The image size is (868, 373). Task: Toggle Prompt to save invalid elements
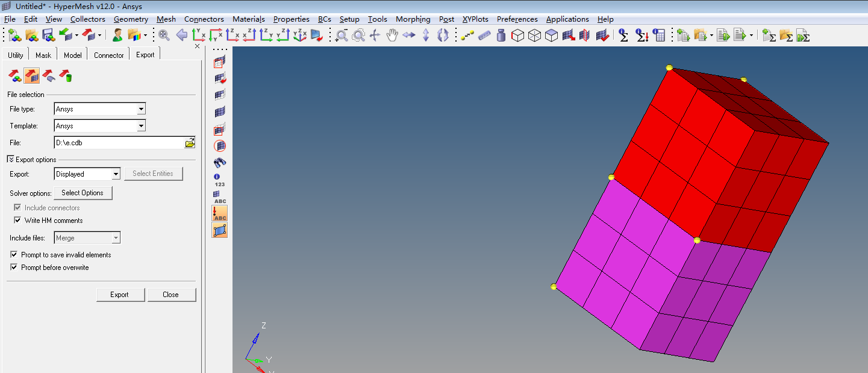click(x=14, y=255)
